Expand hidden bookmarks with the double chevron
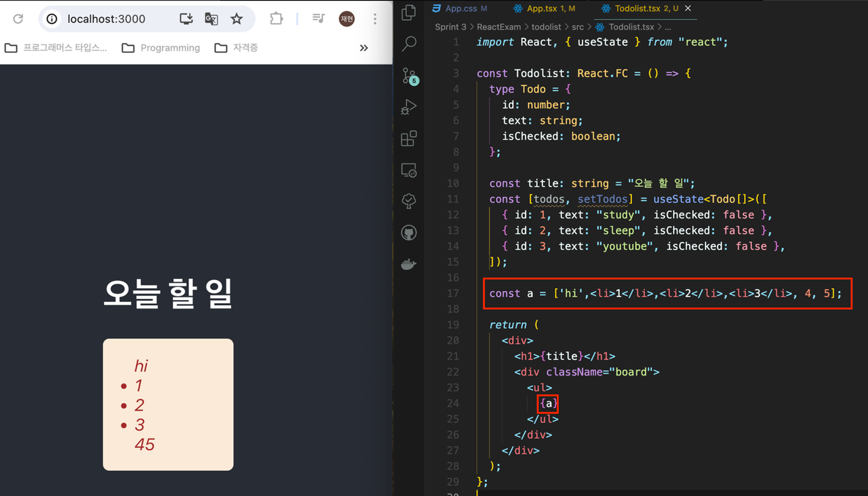The height and width of the screenshot is (496, 868). tap(364, 48)
